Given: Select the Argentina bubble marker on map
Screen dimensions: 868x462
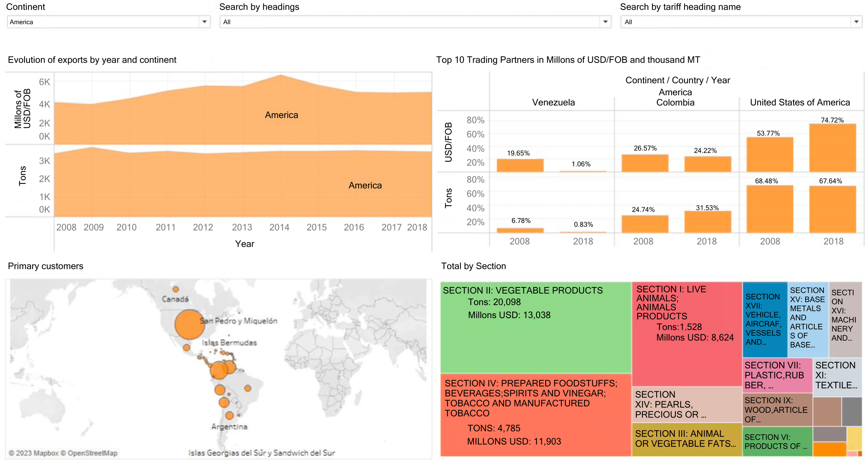Looking at the screenshot, I should (229, 415).
